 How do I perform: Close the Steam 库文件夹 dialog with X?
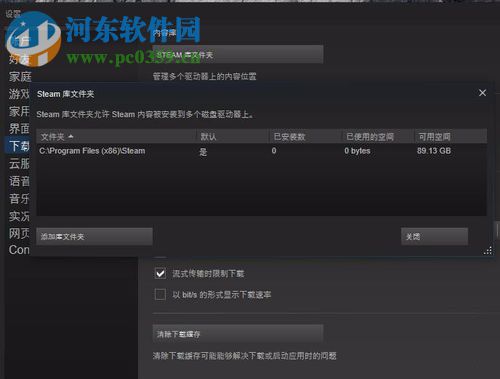pos(482,93)
